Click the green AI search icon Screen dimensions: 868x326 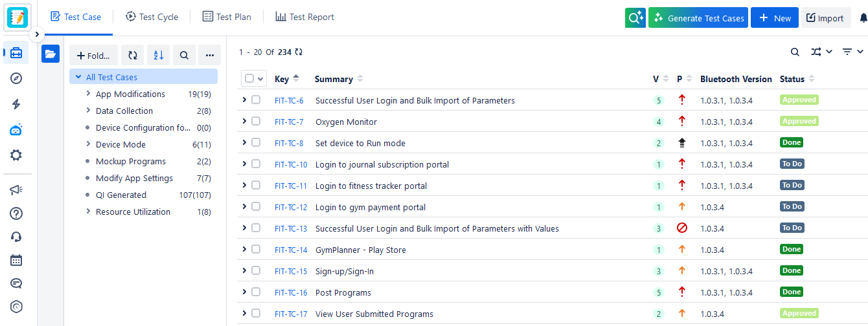click(635, 18)
